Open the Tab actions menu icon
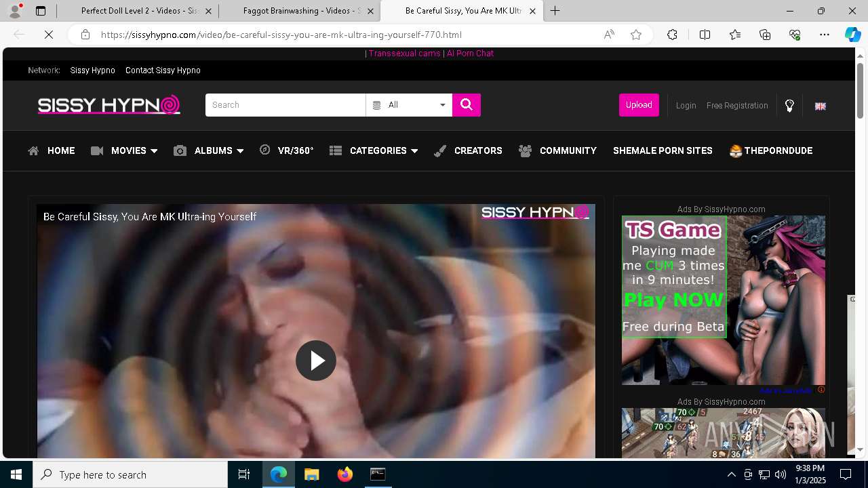The height and width of the screenshot is (488, 868). click(x=41, y=11)
